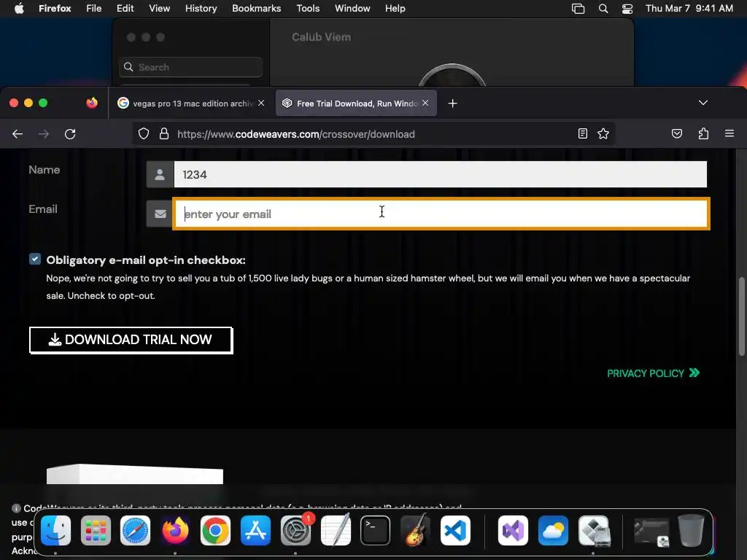The height and width of the screenshot is (560, 747).
Task: Open the Firefox menu bar item
Action: tap(55, 9)
